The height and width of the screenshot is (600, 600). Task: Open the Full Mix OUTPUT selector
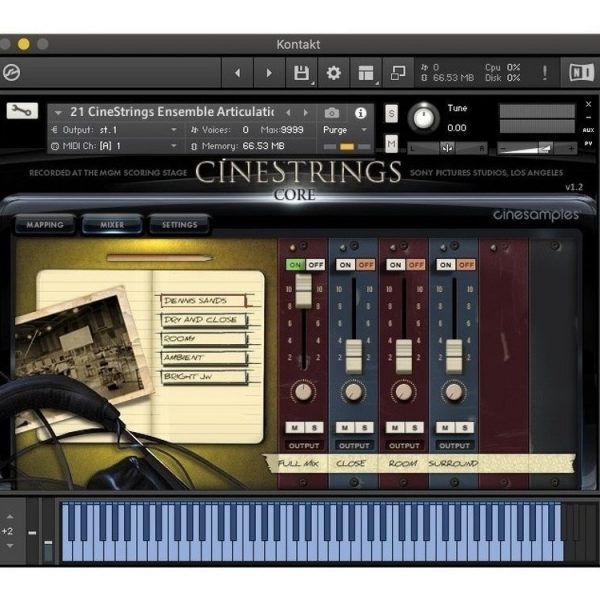coord(304,445)
